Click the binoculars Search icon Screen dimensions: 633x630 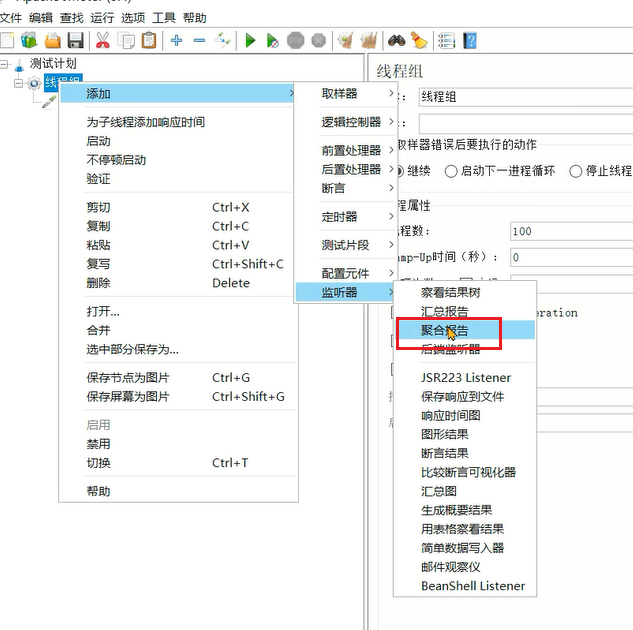tap(397, 41)
